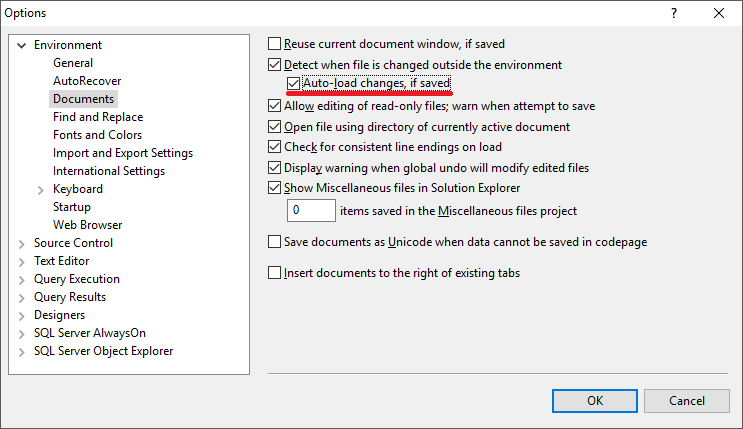The height and width of the screenshot is (429, 743).
Task: Click the Cancel button
Action: point(687,401)
